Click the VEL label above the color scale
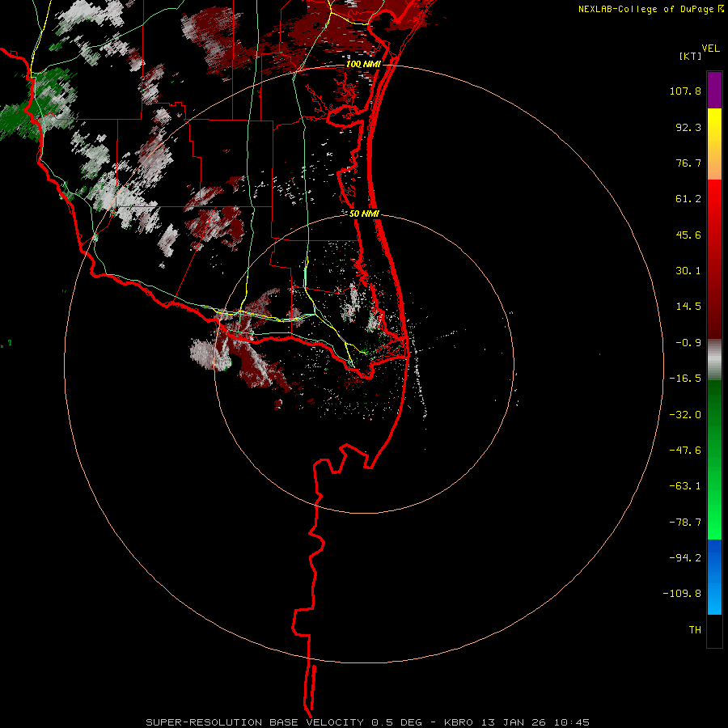This screenshot has width=728, height=728. pyautogui.click(x=710, y=49)
